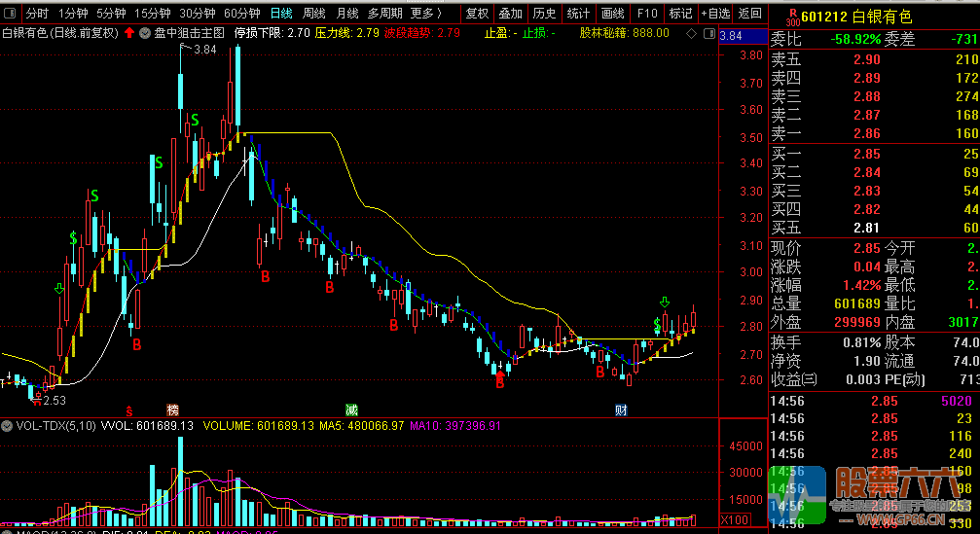The height and width of the screenshot is (534, 980).
Task: Click the highlighted 3.84 price axis box
Action: coord(743,36)
